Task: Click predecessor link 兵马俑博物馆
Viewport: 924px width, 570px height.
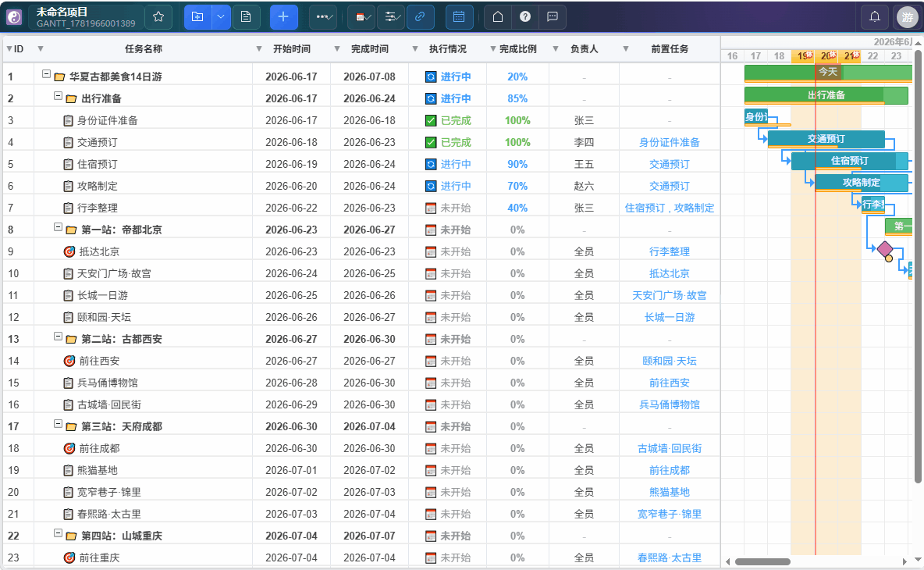Action: (x=670, y=404)
